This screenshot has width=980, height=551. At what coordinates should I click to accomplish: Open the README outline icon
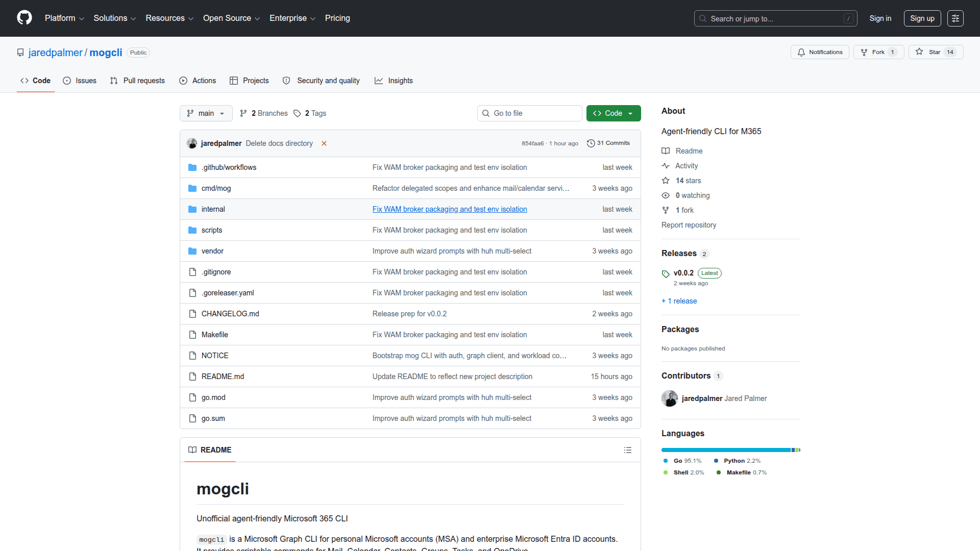coord(627,450)
